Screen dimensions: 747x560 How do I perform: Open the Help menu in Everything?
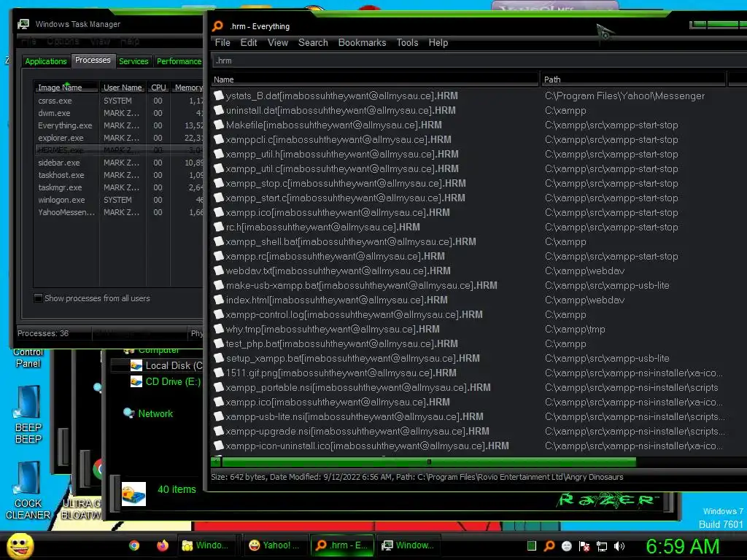click(x=438, y=43)
